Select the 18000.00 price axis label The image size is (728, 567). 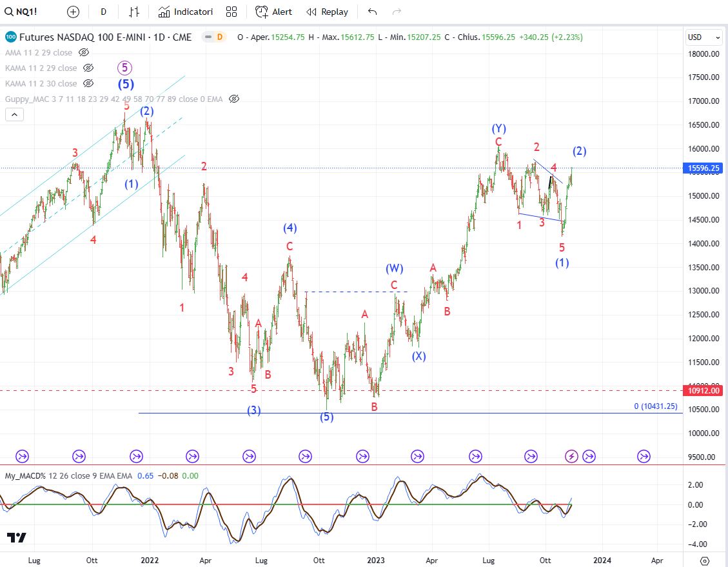click(x=703, y=54)
